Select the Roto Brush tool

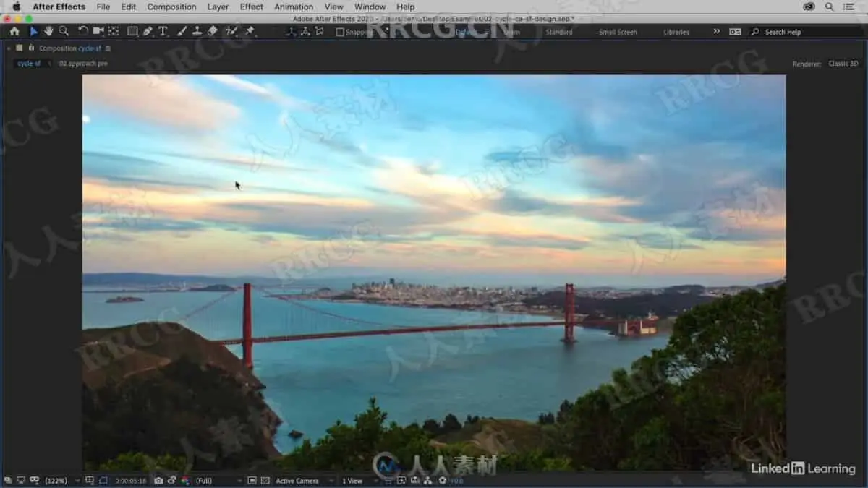point(231,31)
